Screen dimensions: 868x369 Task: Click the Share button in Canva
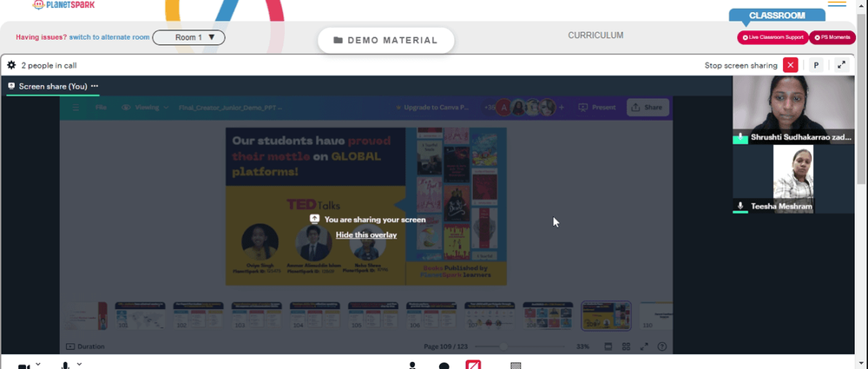(648, 108)
